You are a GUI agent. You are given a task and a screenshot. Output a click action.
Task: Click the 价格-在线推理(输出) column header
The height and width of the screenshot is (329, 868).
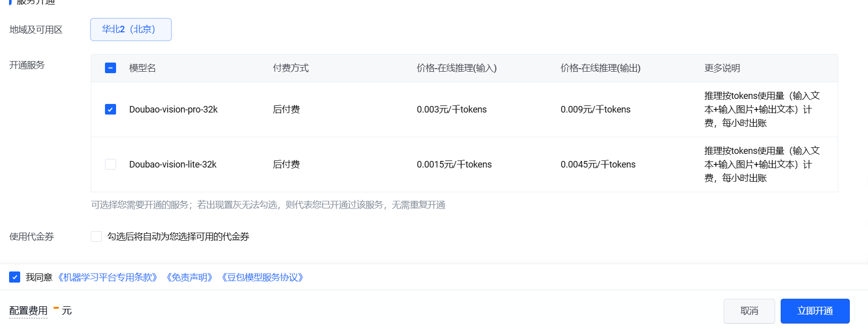click(600, 68)
